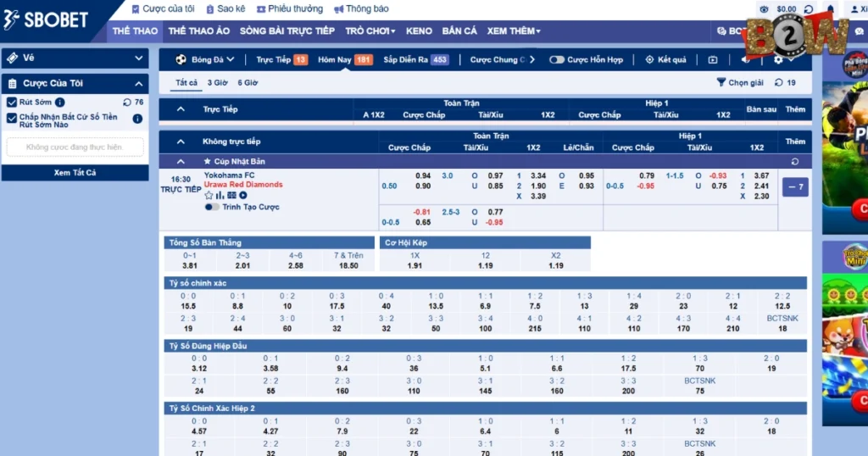Select the Tất cả time filter
868x456 pixels.
pyautogui.click(x=186, y=82)
